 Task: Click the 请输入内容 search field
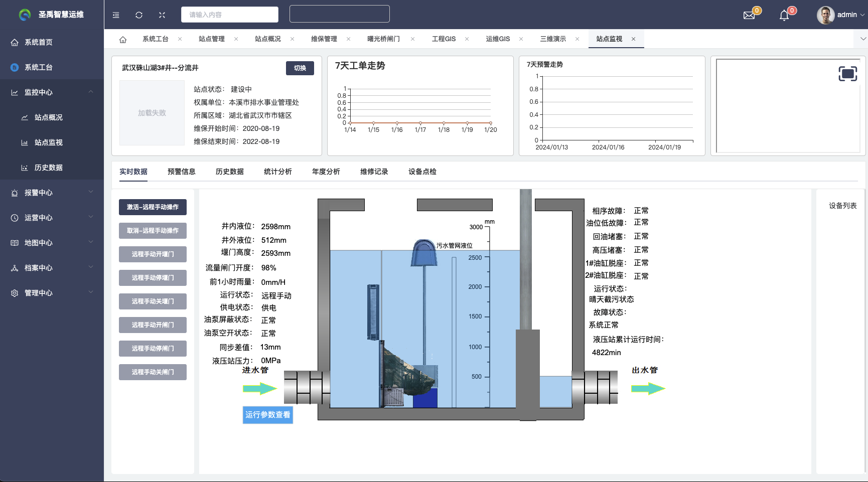(230, 15)
